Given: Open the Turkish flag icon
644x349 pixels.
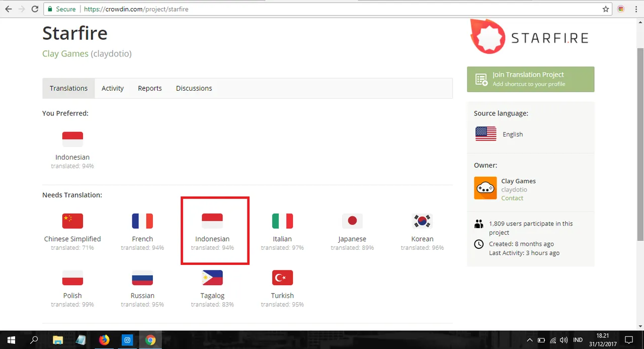Looking at the screenshot, I should [282, 278].
